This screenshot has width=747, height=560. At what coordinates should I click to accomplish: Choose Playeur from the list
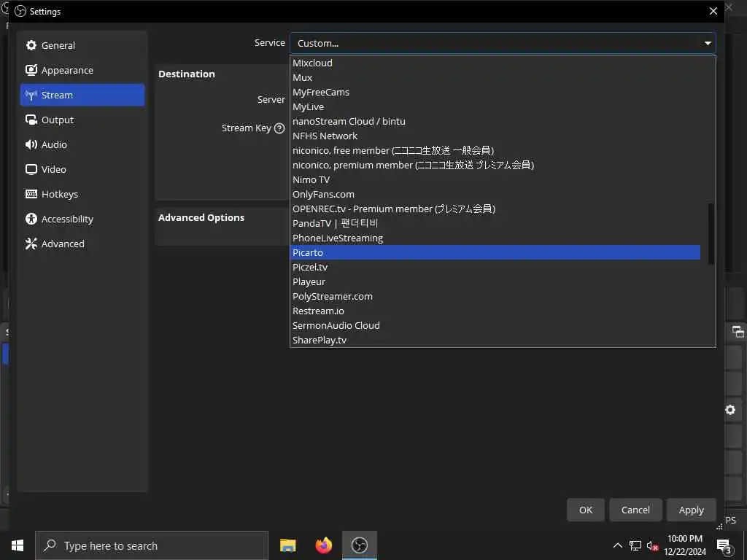[495, 282]
